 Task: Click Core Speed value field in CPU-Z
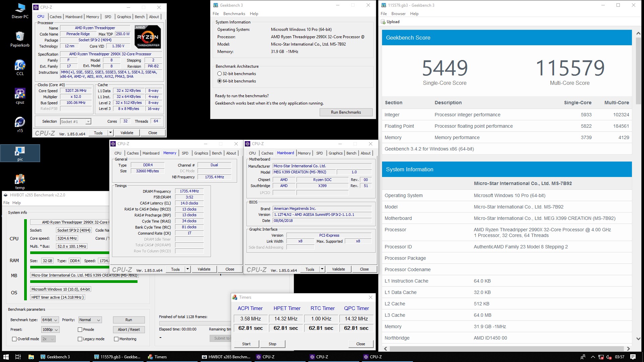coord(76,91)
